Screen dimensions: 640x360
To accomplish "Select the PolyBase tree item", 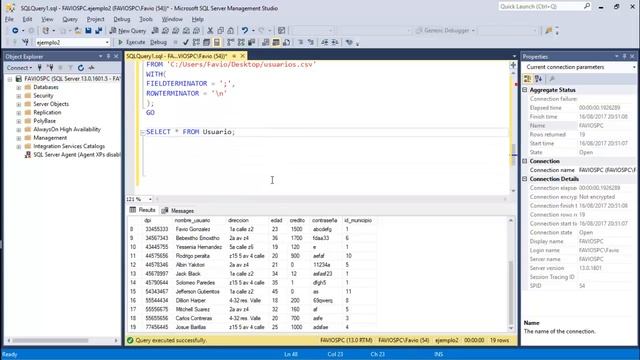I will pyautogui.click(x=44, y=121).
